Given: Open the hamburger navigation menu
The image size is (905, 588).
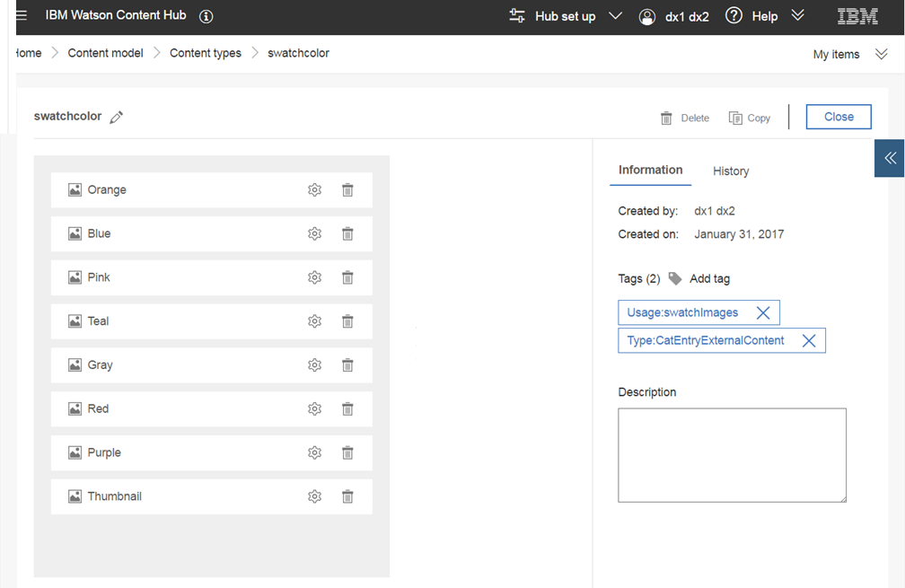Looking at the screenshot, I should pyautogui.click(x=22, y=15).
